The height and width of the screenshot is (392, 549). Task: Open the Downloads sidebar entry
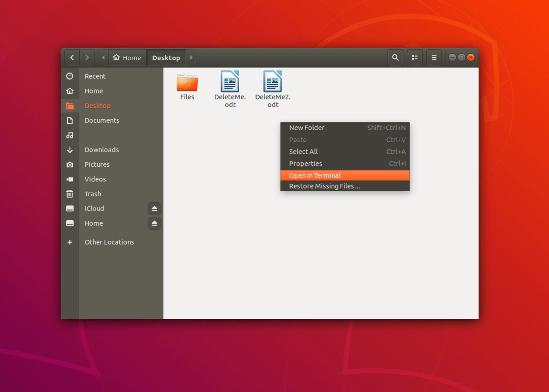(x=101, y=150)
